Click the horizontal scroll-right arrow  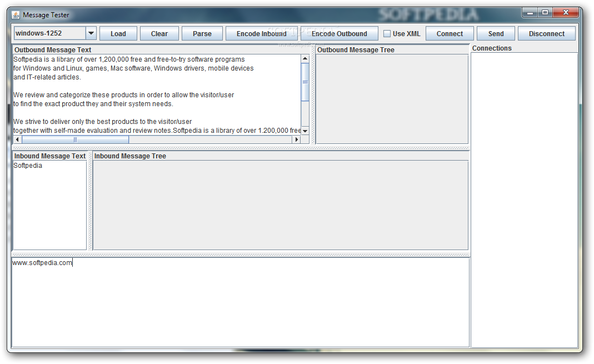[x=297, y=139]
